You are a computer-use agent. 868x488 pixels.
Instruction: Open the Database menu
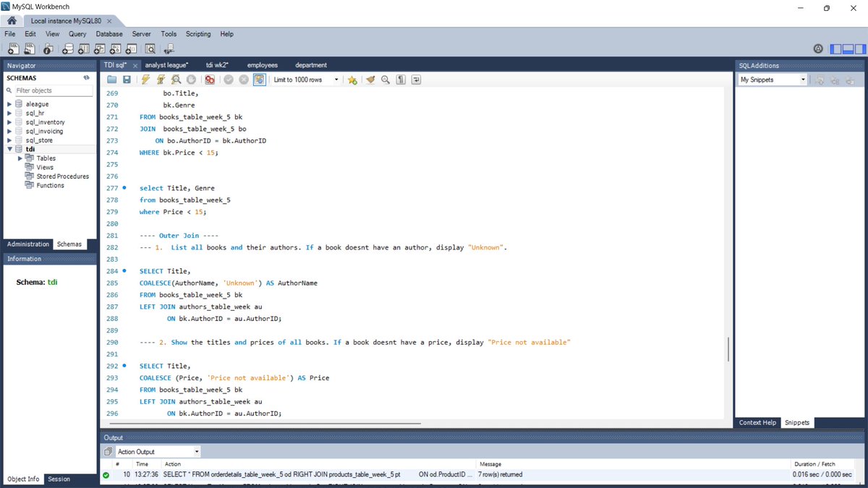109,34
